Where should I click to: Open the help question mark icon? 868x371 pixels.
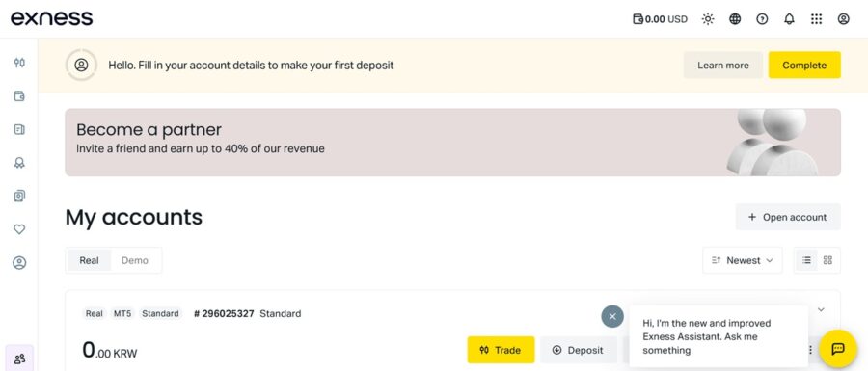pyautogui.click(x=762, y=19)
